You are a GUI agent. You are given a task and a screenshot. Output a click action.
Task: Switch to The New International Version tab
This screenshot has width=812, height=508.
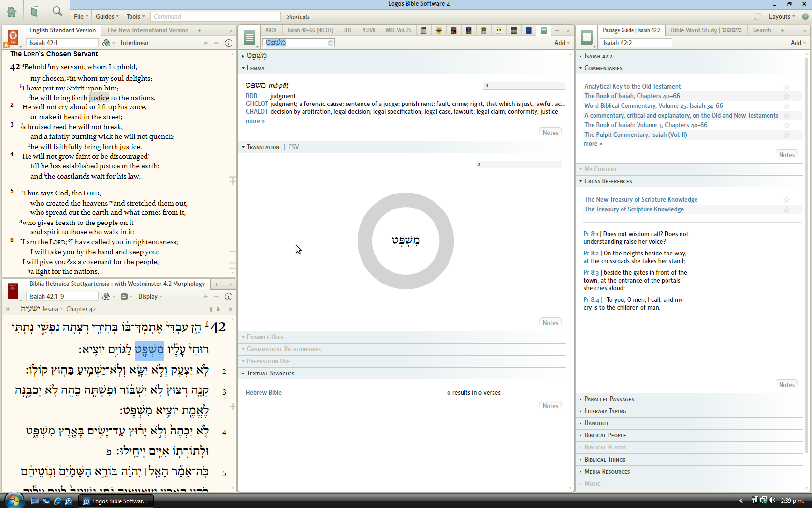tap(147, 30)
